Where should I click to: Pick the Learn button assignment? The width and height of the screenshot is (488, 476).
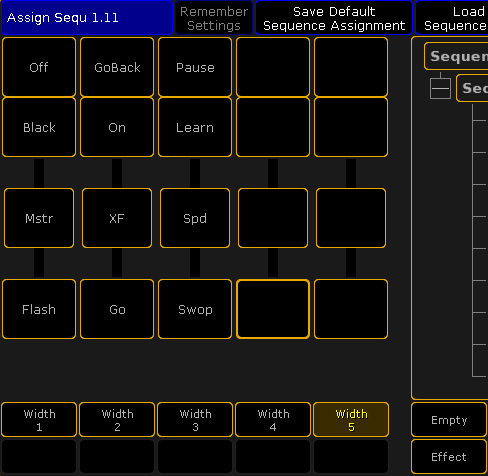pyautogui.click(x=195, y=127)
